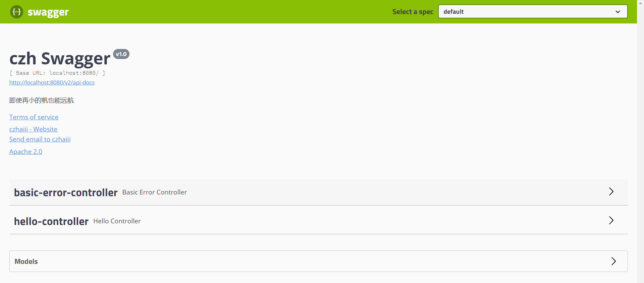Click the Hello Controller description text
Image resolution: width=644 pixels, height=283 pixels.
tap(117, 221)
